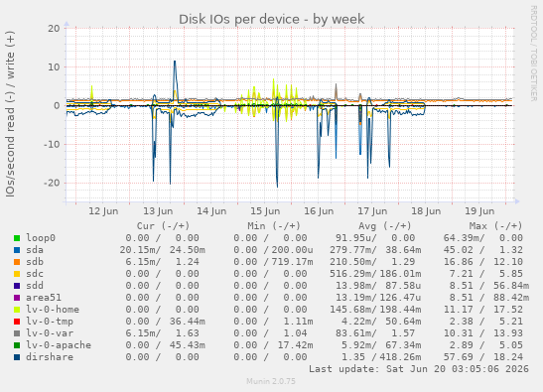Click the y-axis value -10
The height and width of the screenshot is (392, 543).
click(52, 145)
